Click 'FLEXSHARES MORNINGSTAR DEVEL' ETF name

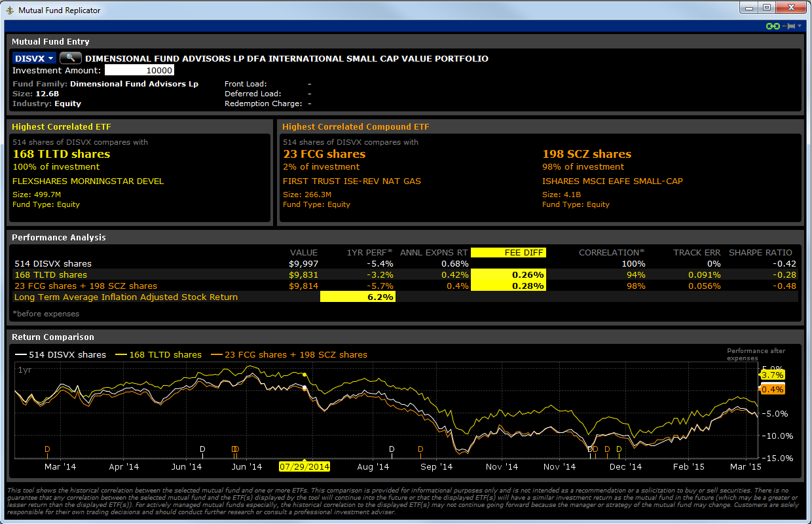(x=88, y=181)
